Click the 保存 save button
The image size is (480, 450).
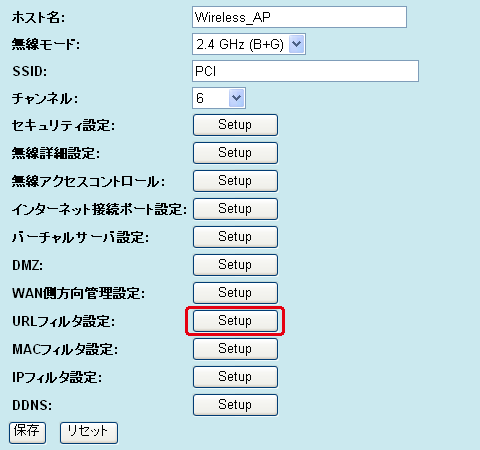27,433
